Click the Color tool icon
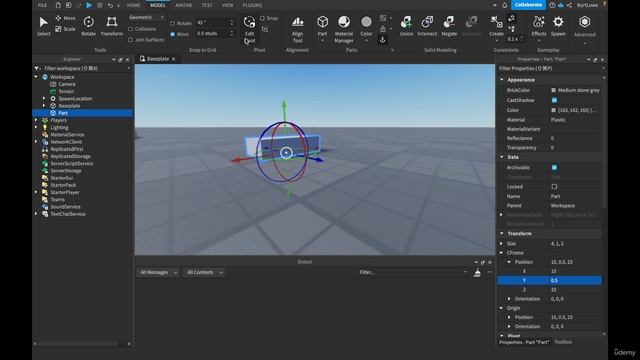The width and height of the screenshot is (640, 360). point(366,22)
